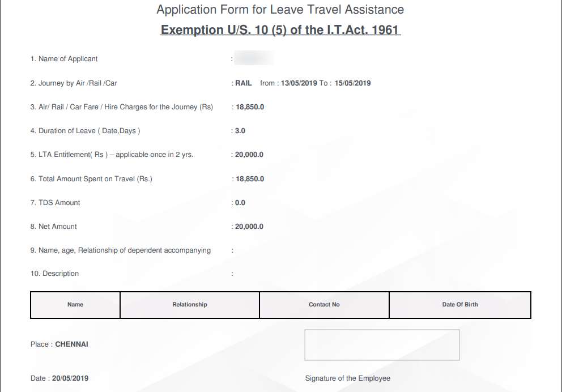Click inside the employee signature box

pyautogui.click(x=381, y=344)
